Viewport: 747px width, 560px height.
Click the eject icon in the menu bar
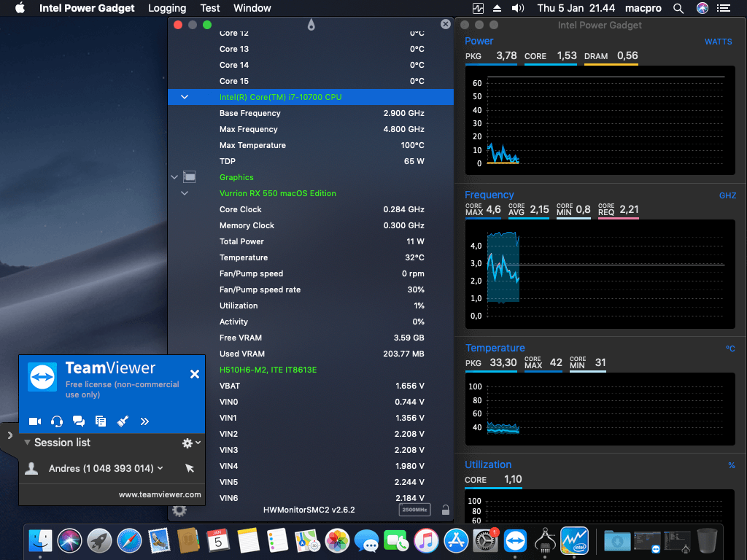click(x=497, y=8)
